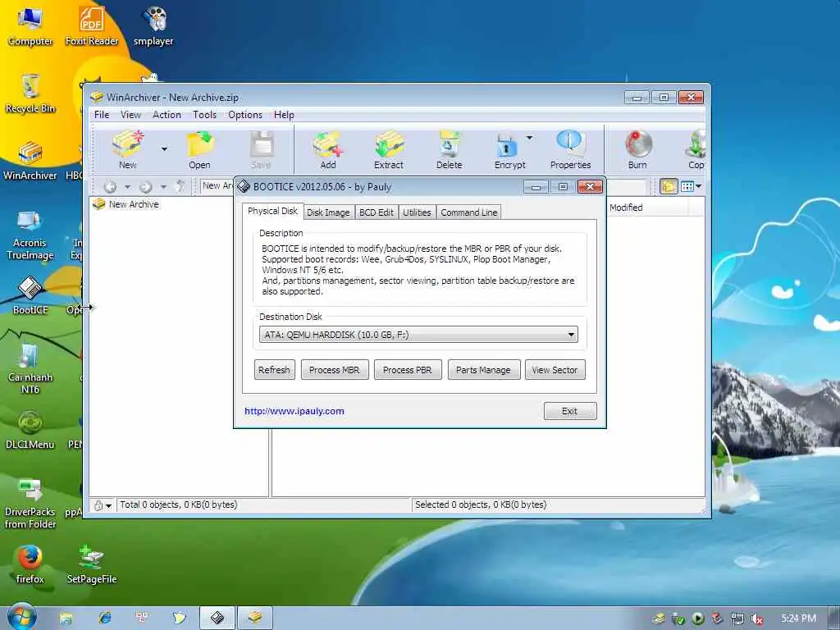This screenshot has height=630, width=840.
Task: Switch to the Command Line tab
Action: tap(468, 212)
